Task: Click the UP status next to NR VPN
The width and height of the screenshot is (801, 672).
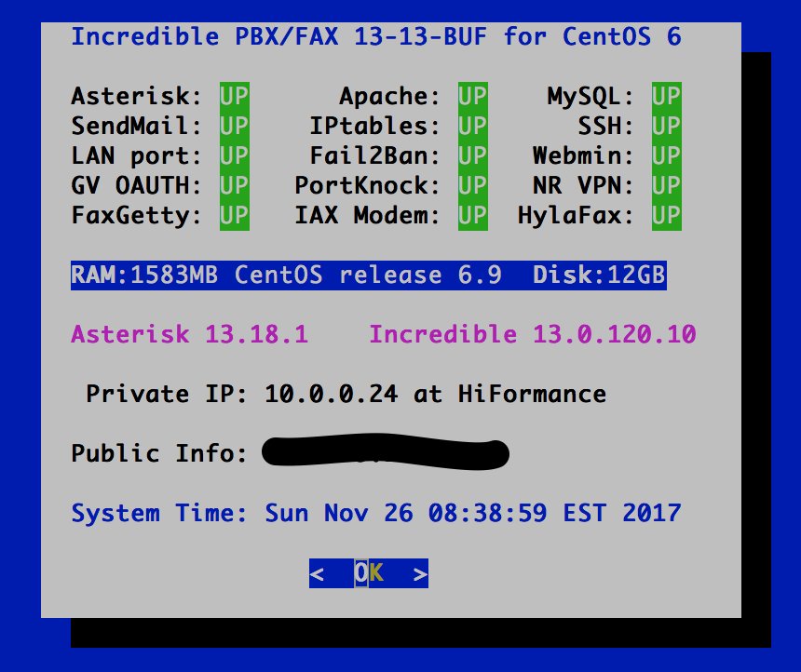Action: pos(667,185)
